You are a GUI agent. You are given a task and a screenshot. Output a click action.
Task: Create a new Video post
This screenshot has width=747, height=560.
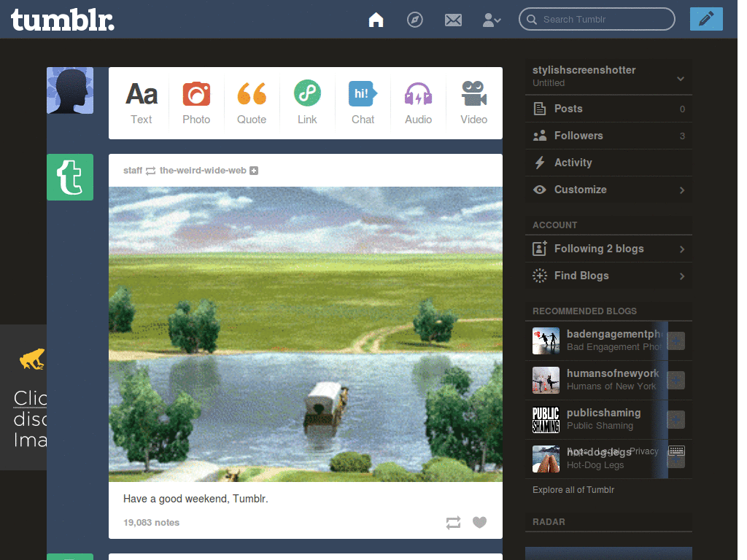(473, 103)
